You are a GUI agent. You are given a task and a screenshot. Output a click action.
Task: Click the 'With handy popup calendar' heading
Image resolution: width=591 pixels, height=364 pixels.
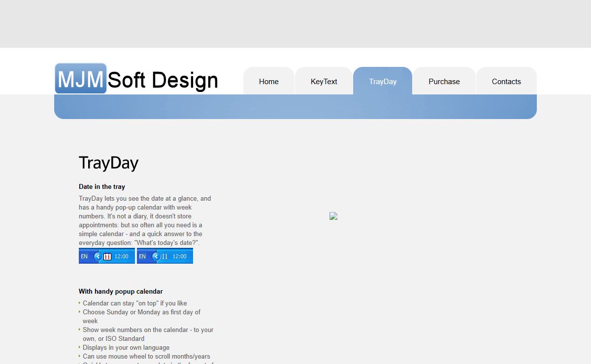point(121,292)
